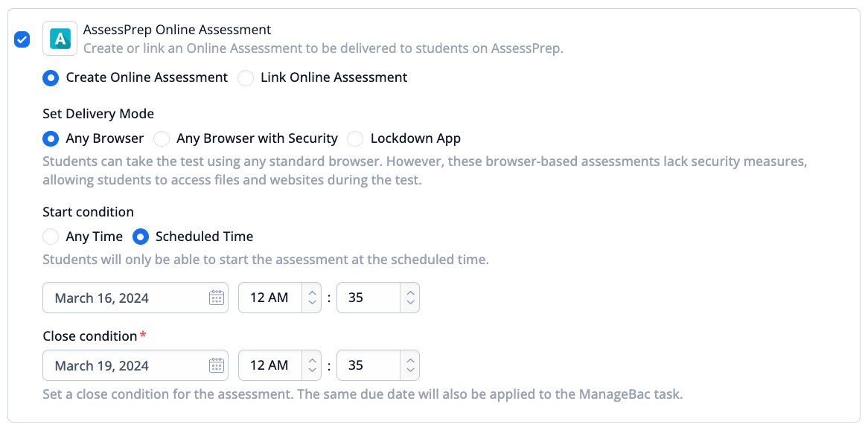Decrease the start minutes with down arrow
The image size is (868, 430).
click(x=410, y=303)
